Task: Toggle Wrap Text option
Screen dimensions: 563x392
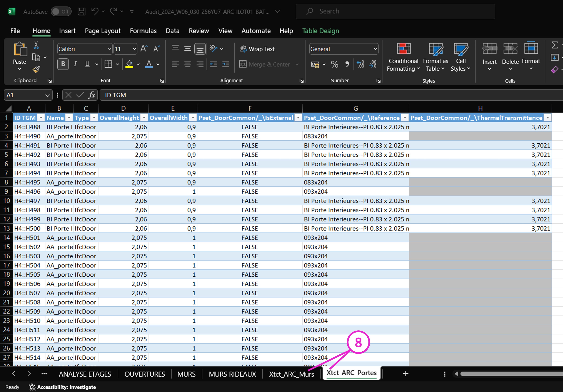Action: [x=257, y=49]
